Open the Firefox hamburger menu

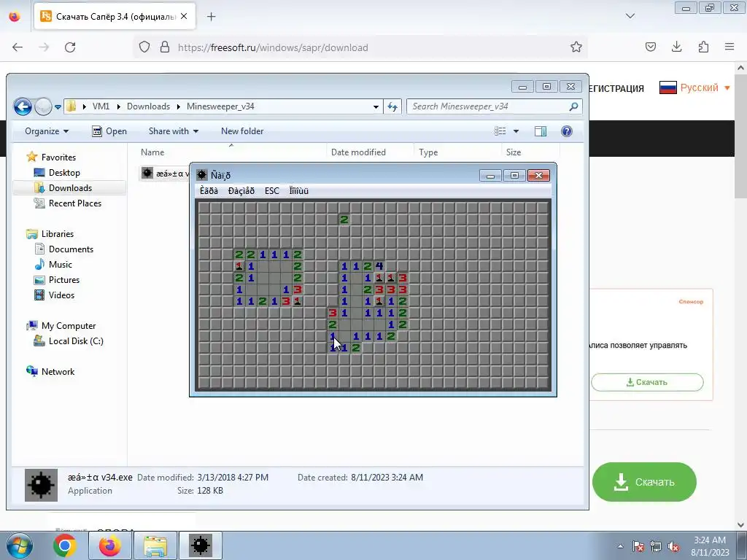729,47
